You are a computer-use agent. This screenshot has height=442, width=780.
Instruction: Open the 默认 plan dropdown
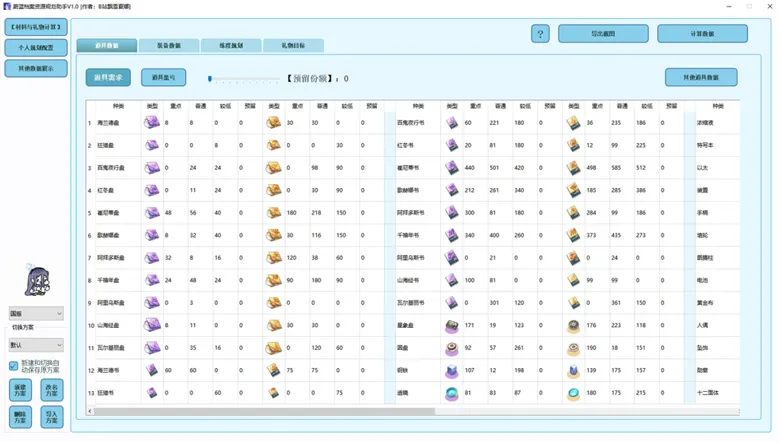[x=36, y=345]
